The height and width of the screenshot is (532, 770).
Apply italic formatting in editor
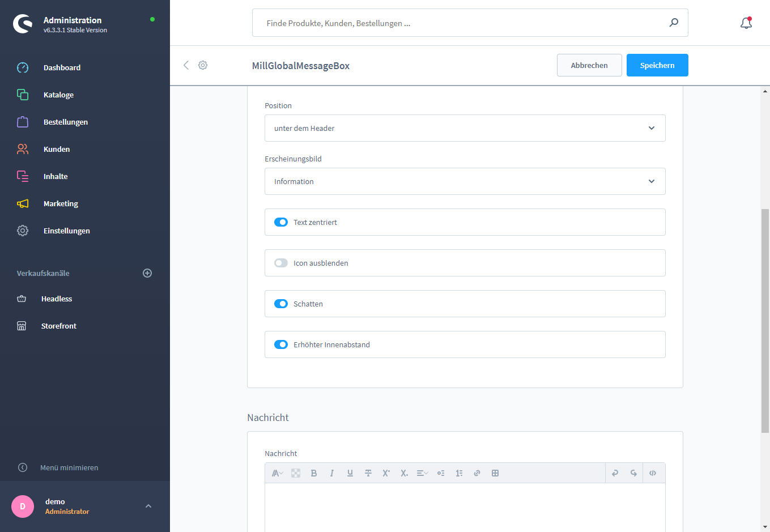coord(332,473)
